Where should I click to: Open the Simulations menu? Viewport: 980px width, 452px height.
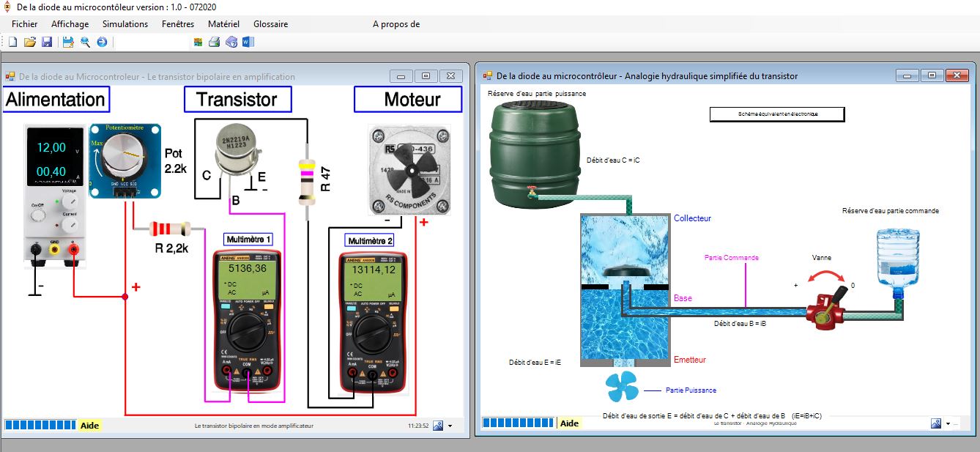pos(125,24)
